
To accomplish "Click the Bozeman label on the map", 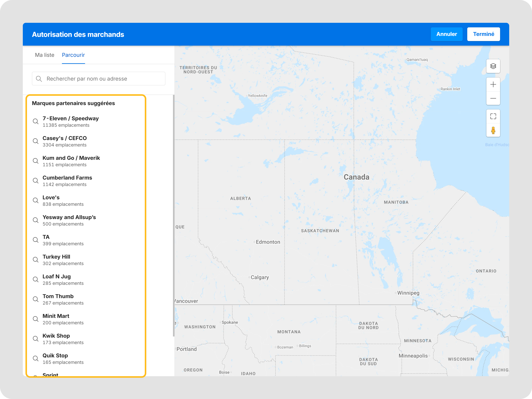I will 285,347.
